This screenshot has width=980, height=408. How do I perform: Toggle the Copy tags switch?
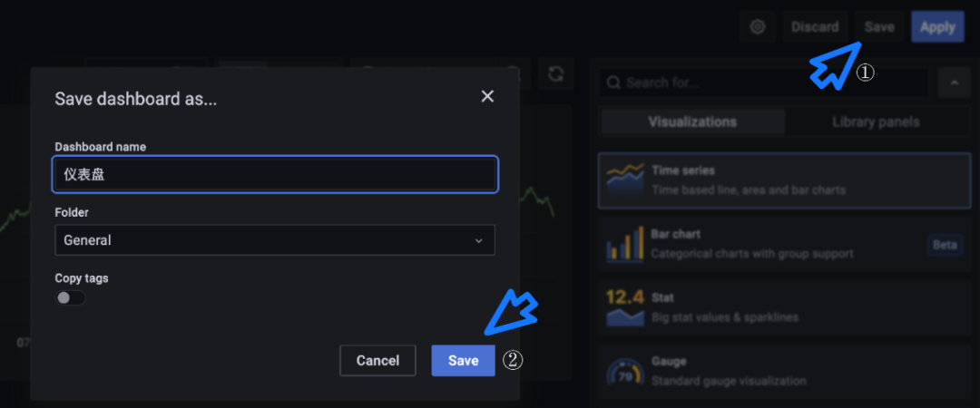[x=70, y=297]
